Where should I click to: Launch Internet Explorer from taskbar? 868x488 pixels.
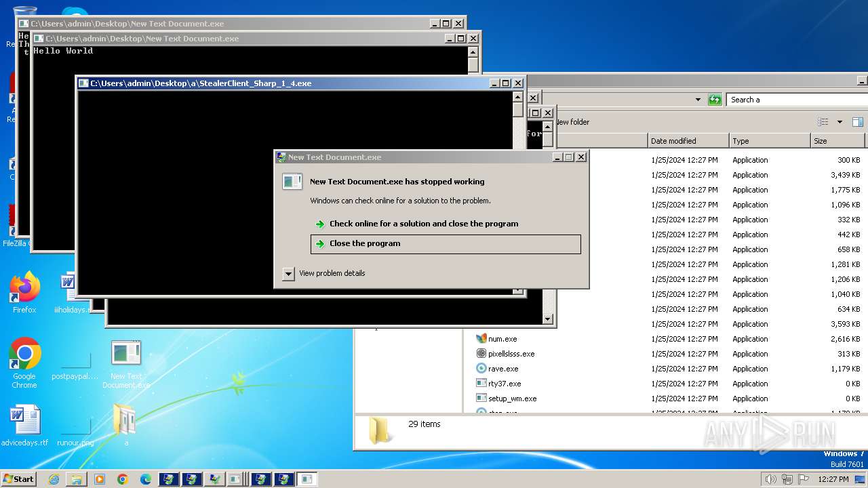pos(54,479)
